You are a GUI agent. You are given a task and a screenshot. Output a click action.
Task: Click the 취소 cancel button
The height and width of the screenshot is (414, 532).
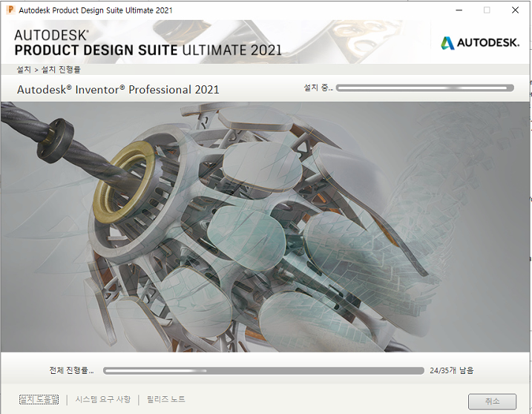point(492,401)
